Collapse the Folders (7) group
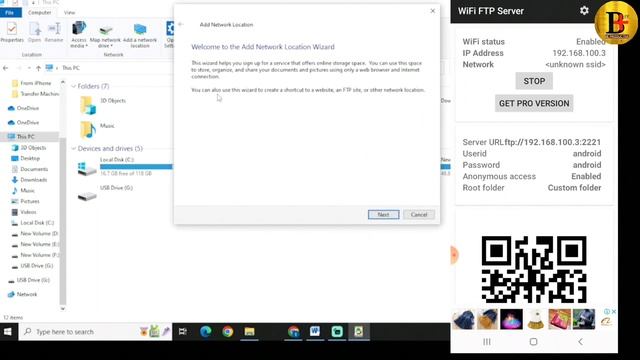This screenshot has width=640, height=360. (74, 86)
